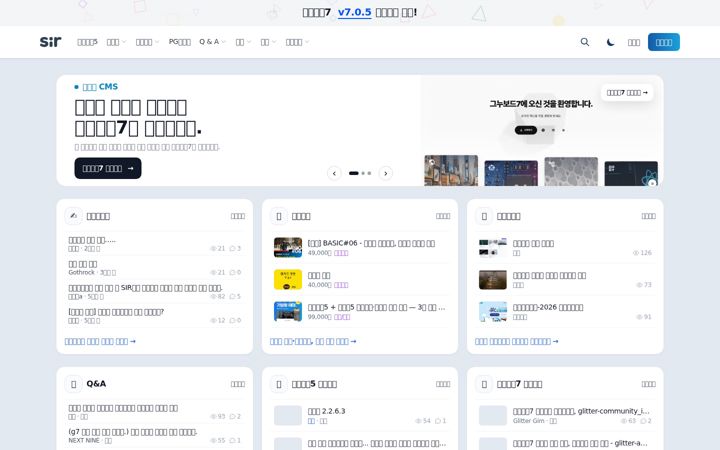
Task: Click the comment icon in the NEXT NINE row
Action: pos(232,440)
